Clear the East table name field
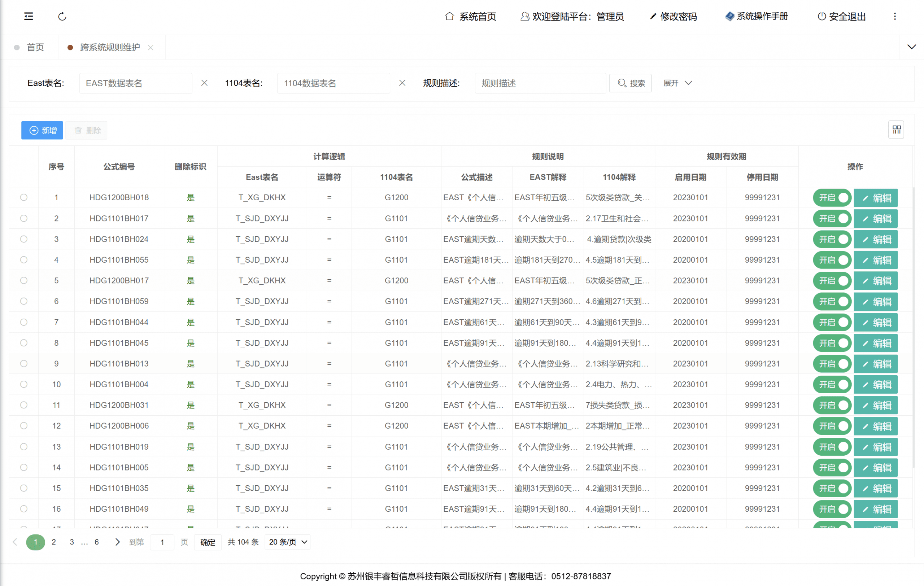Screen dimensions: 924x586 pos(204,83)
